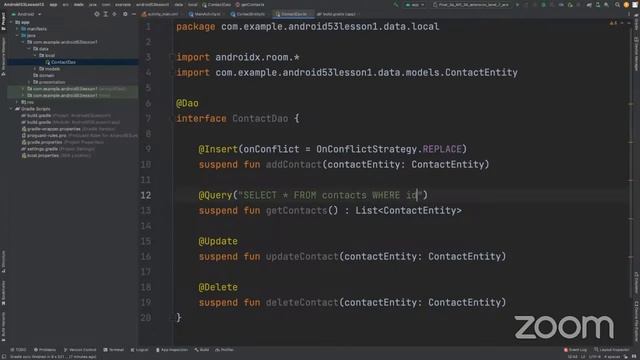
Task: Collapse the java folder node
Action: pos(17,36)
